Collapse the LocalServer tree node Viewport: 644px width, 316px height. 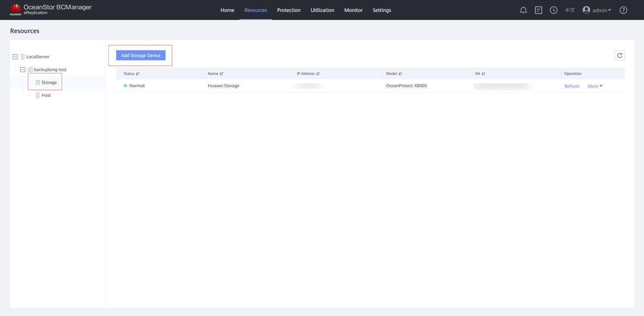(15, 57)
